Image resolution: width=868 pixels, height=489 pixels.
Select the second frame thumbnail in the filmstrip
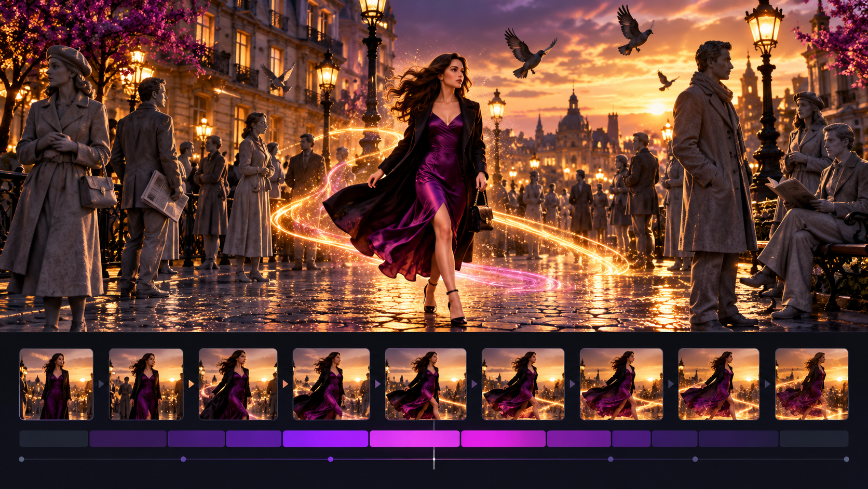146,384
